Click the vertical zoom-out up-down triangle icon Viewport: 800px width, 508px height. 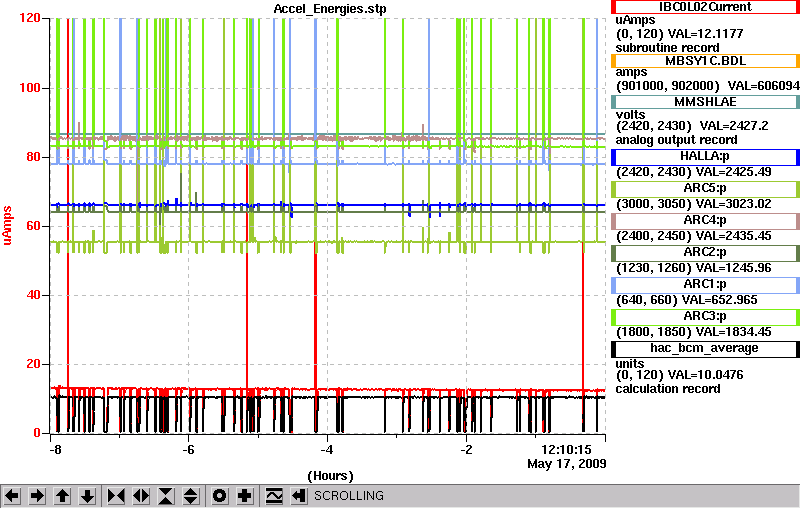(x=191, y=496)
